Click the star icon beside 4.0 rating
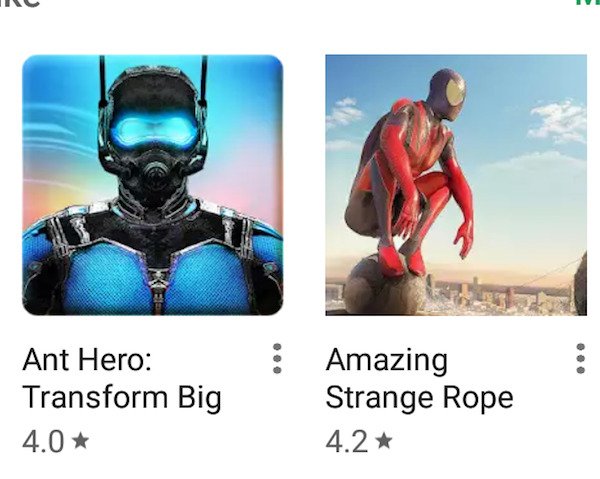 click(x=80, y=440)
